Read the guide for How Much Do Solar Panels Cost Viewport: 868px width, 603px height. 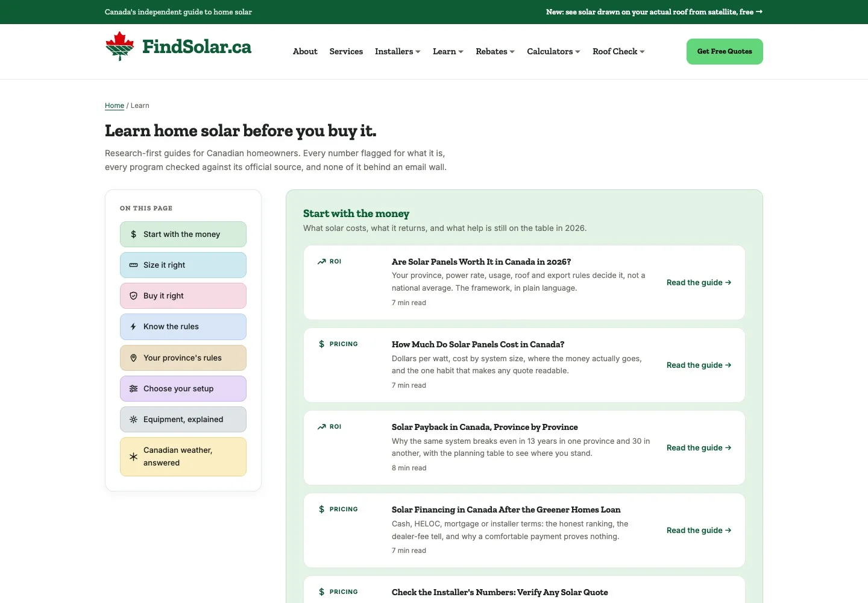pyautogui.click(x=699, y=365)
